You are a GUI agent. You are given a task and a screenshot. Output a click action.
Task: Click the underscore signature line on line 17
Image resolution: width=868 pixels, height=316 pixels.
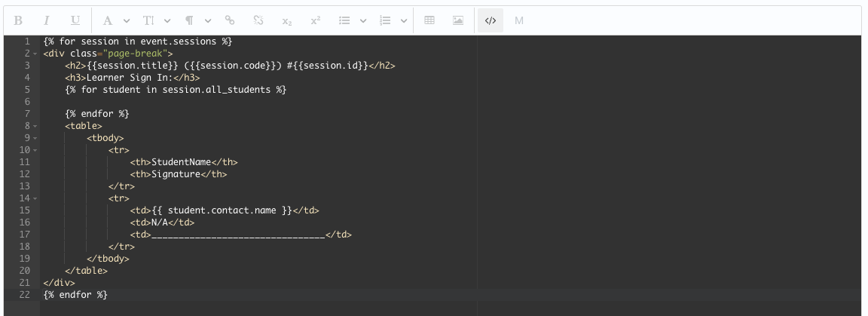click(238, 235)
